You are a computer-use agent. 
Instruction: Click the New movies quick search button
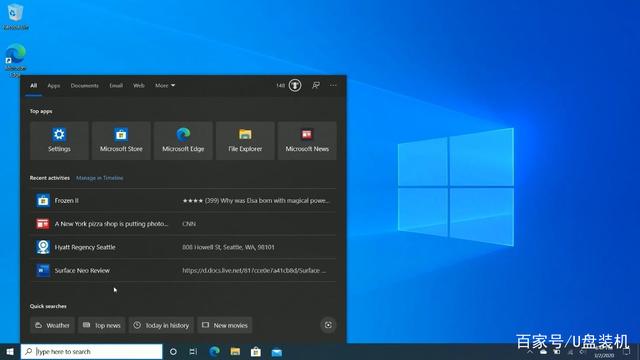coord(225,325)
